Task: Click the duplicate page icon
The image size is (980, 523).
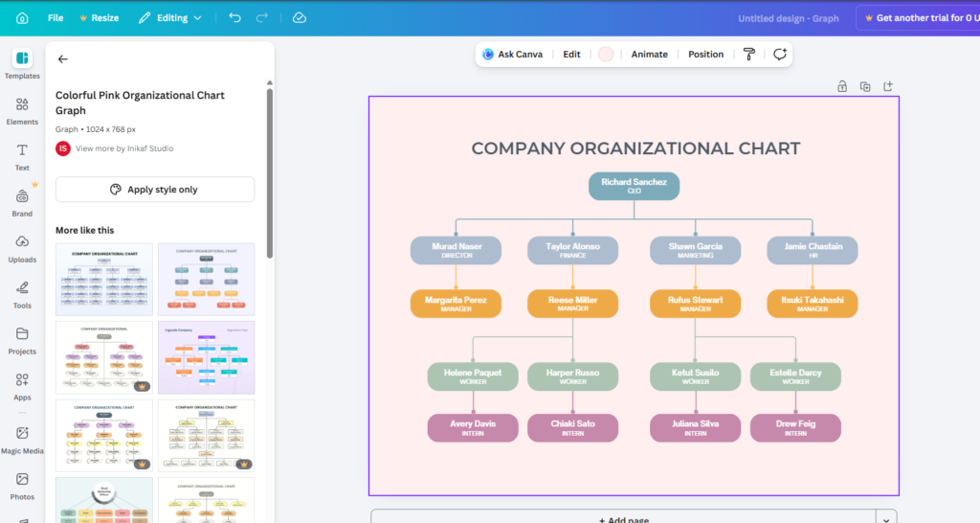Action: pos(865,86)
